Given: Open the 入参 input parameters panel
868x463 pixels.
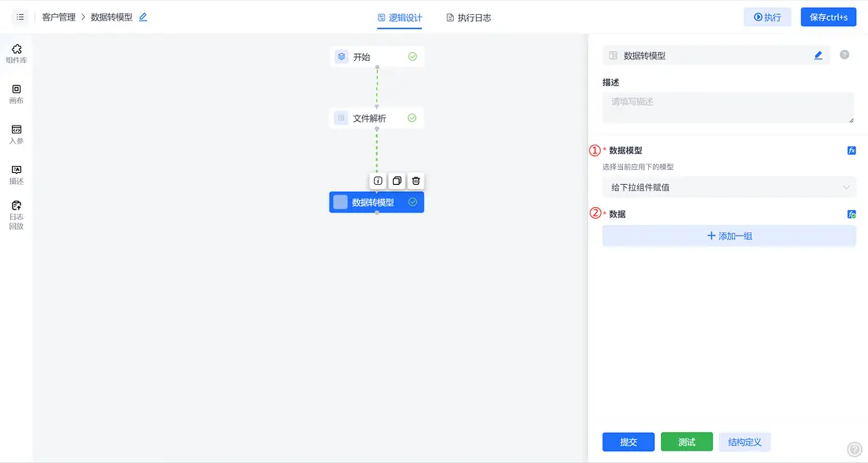Looking at the screenshot, I should click(16, 134).
